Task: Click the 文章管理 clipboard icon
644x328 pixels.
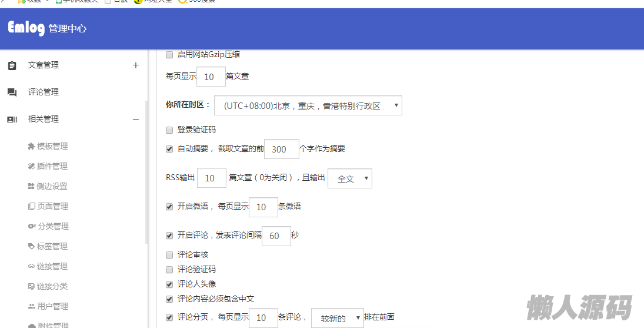Action: tap(12, 65)
